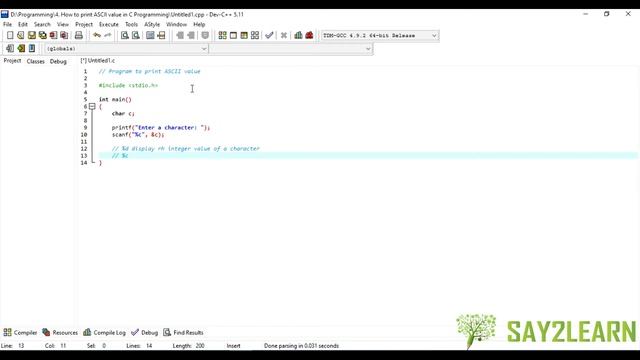Indent selection using toolbar icon
This screenshot has height=360, width=640.
coord(180,36)
